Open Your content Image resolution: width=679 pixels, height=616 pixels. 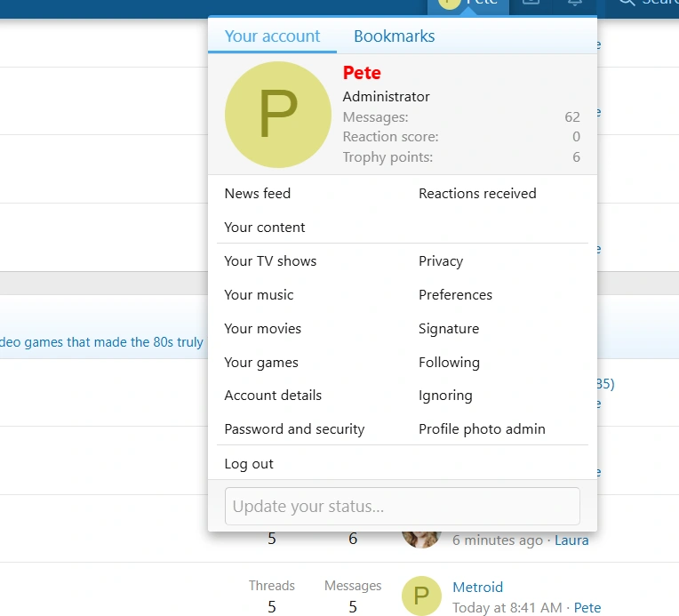pos(265,228)
